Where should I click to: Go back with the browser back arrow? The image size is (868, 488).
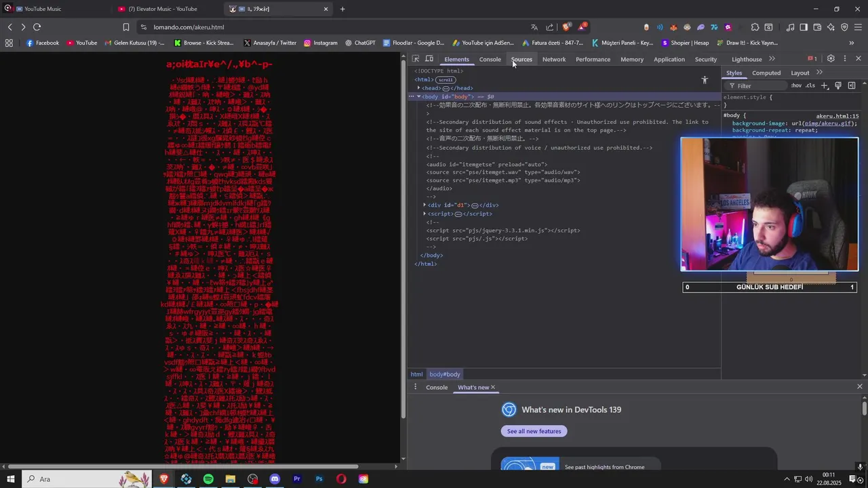(x=9, y=27)
